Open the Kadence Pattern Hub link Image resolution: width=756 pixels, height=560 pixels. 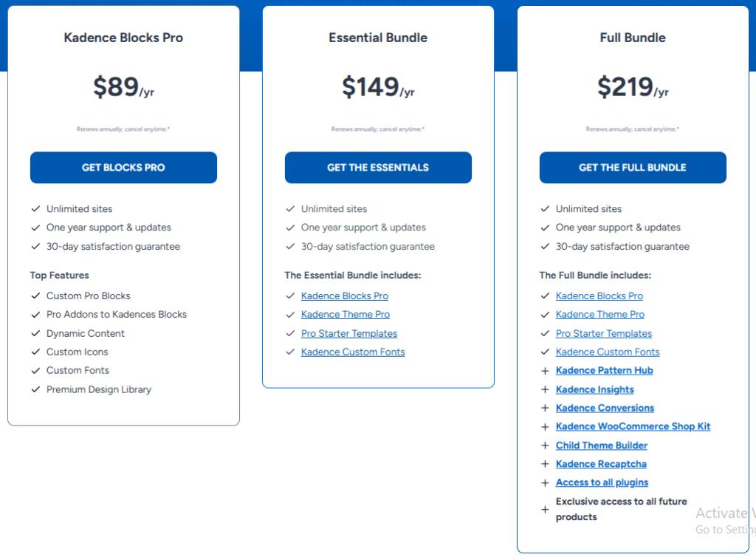[604, 370]
